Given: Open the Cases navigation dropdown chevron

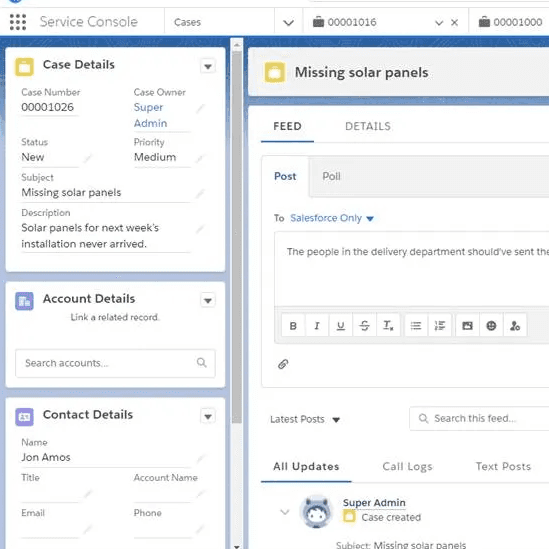Looking at the screenshot, I should point(288,23).
